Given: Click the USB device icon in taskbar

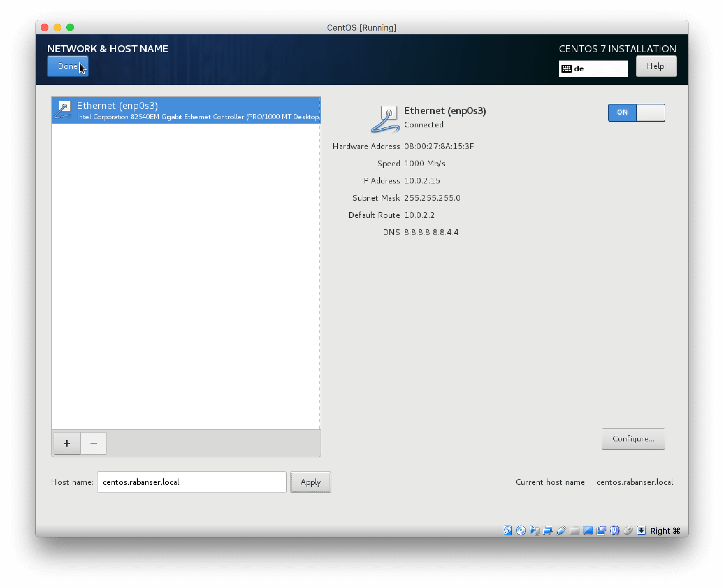Looking at the screenshot, I should [561, 530].
